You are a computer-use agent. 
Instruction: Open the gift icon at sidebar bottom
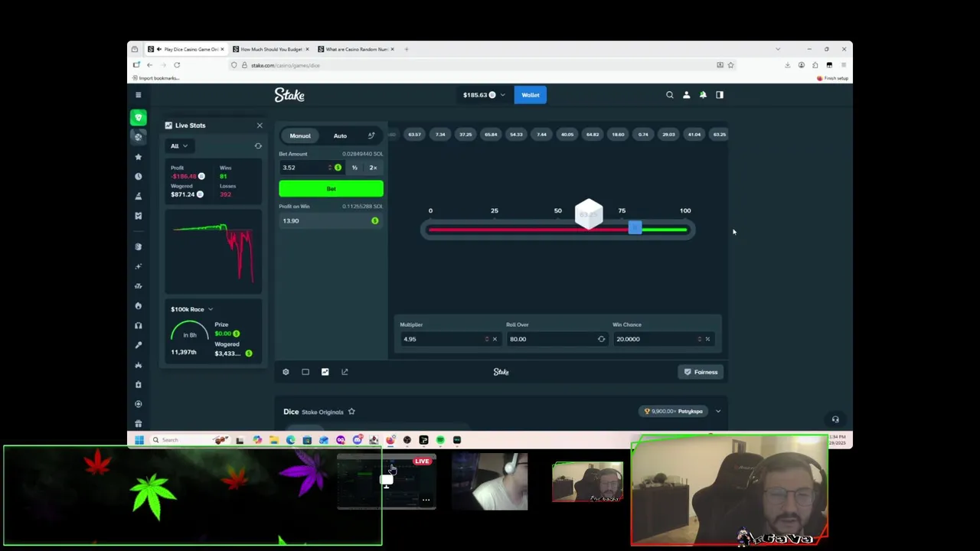(139, 423)
